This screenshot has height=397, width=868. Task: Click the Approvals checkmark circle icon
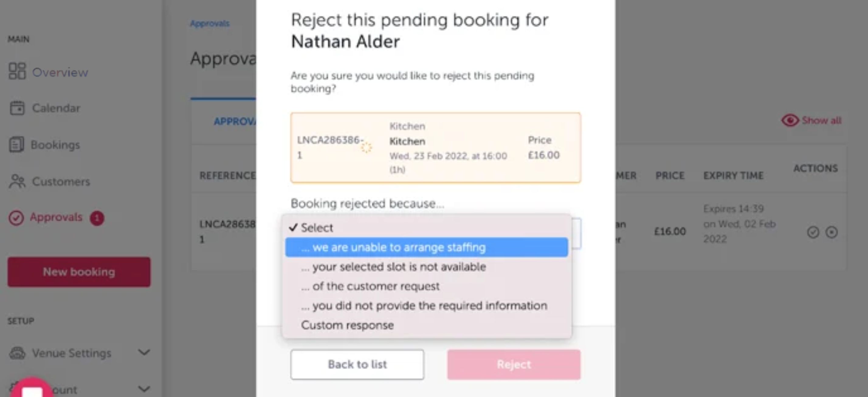point(16,218)
